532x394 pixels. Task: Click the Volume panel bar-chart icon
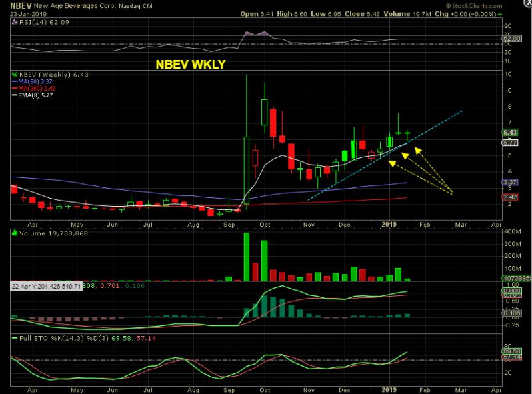coord(15,233)
